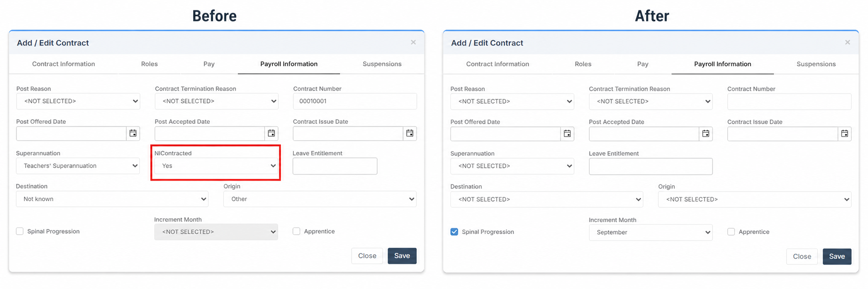This screenshot has width=868, height=289.
Task: Tick Spinal Progression checkbox in Before dialog
Action: (x=20, y=231)
